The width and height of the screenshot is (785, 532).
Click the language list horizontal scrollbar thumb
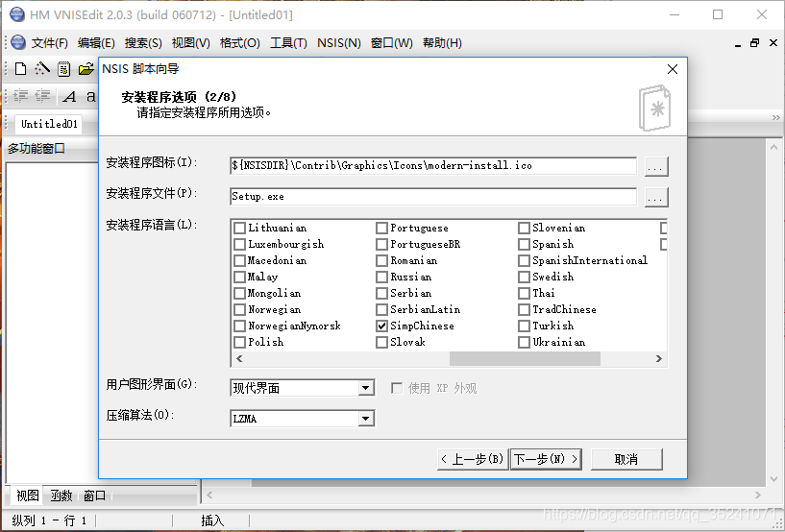click(x=525, y=358)
